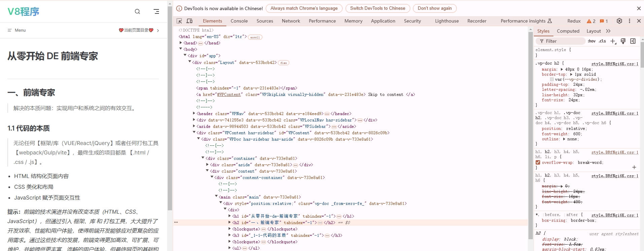The width and height of the screenshot is (644, 251).
Task: Open DevTools settings gear
Action: click(619, 21)
